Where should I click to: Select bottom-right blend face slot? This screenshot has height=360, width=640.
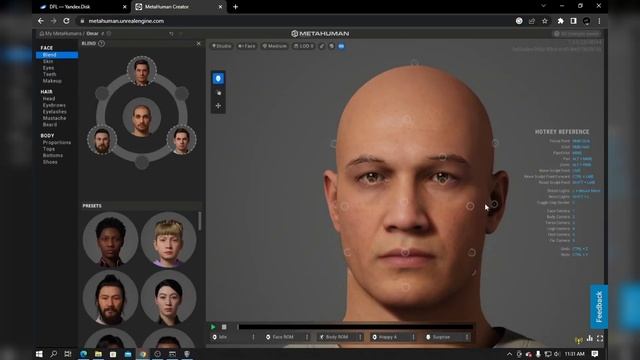181,140
